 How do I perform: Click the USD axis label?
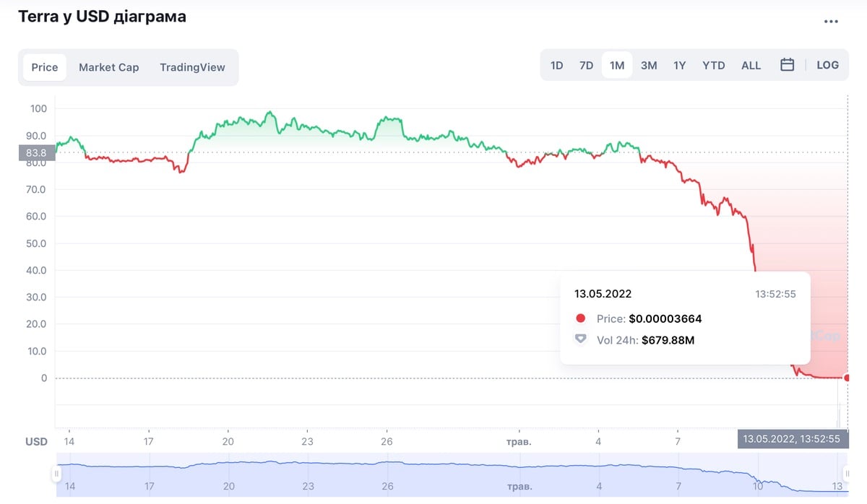pyautogui.click(x=37, y=441)
